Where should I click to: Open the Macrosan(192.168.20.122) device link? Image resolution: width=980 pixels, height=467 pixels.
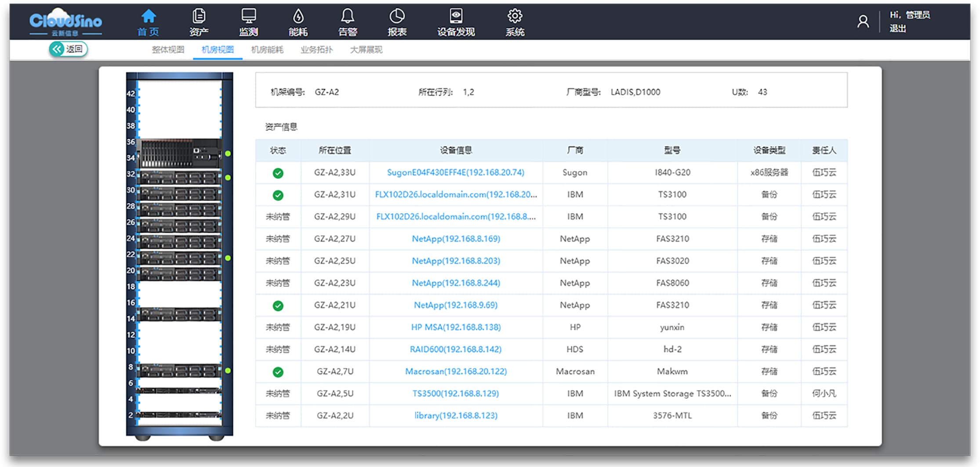pyautogui.click(x=456, y=372)
